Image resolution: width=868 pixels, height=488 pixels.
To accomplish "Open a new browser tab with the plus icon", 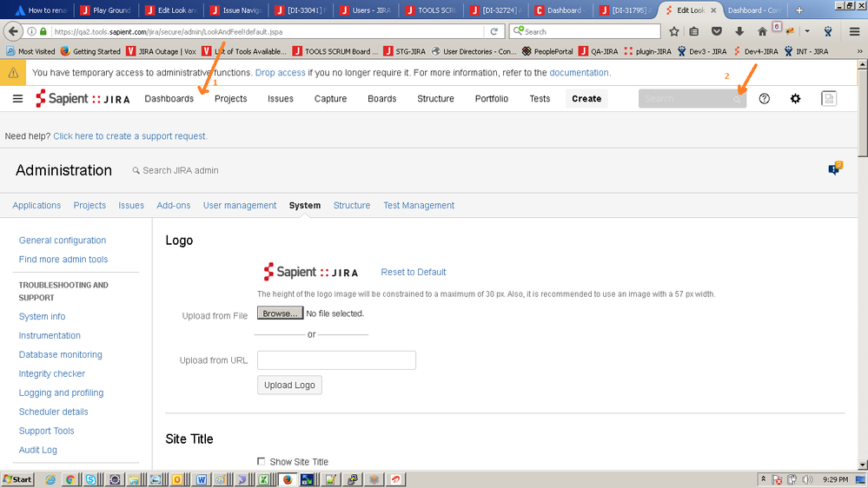I will tap(798, 10).
